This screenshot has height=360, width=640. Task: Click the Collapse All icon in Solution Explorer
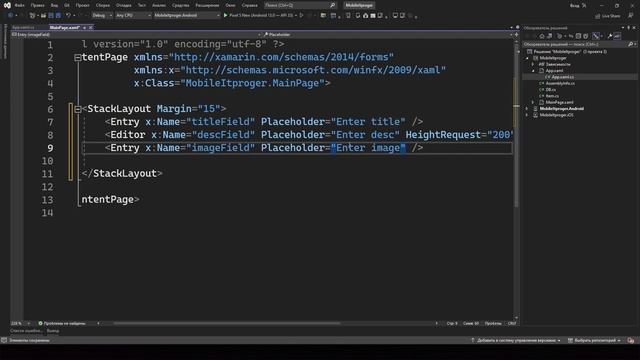coord(578,36)
